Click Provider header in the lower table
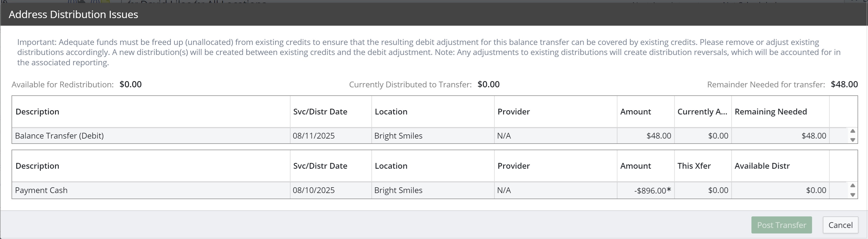 click(x=513, y=166)
